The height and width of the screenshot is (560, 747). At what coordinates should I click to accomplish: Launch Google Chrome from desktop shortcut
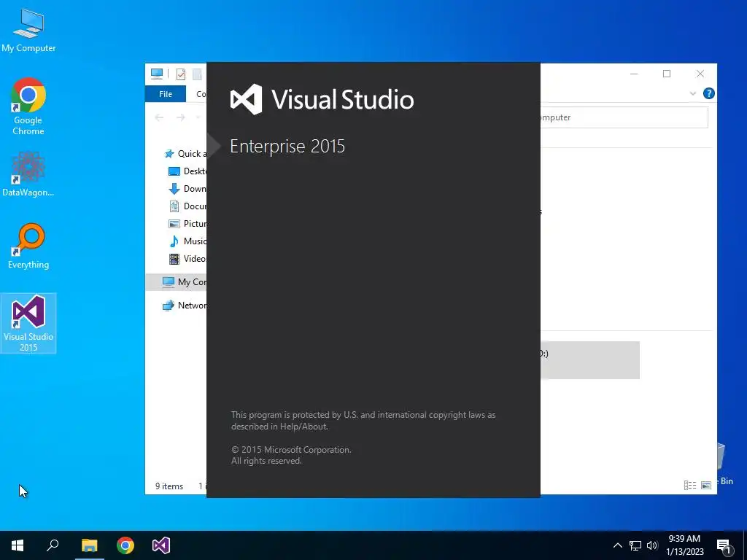28,106
